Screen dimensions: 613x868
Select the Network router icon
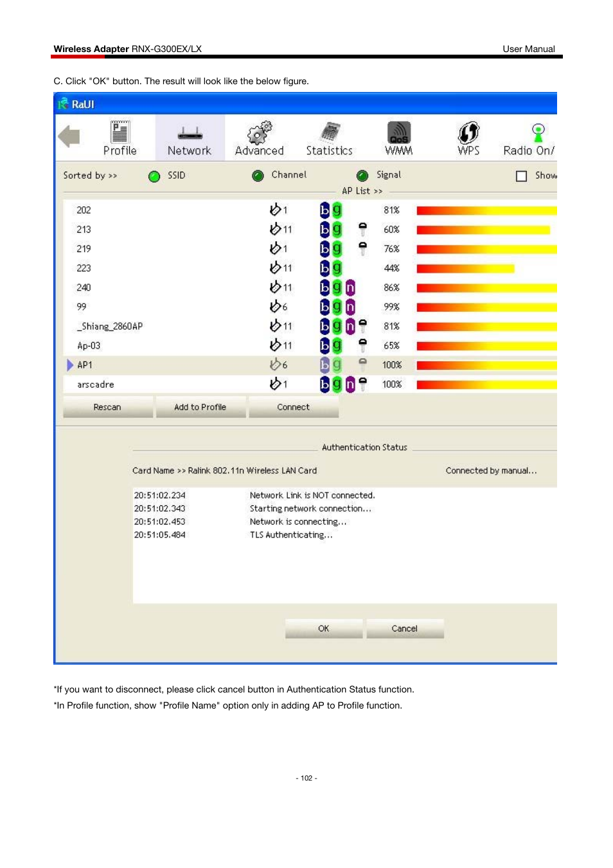point(190,133)
